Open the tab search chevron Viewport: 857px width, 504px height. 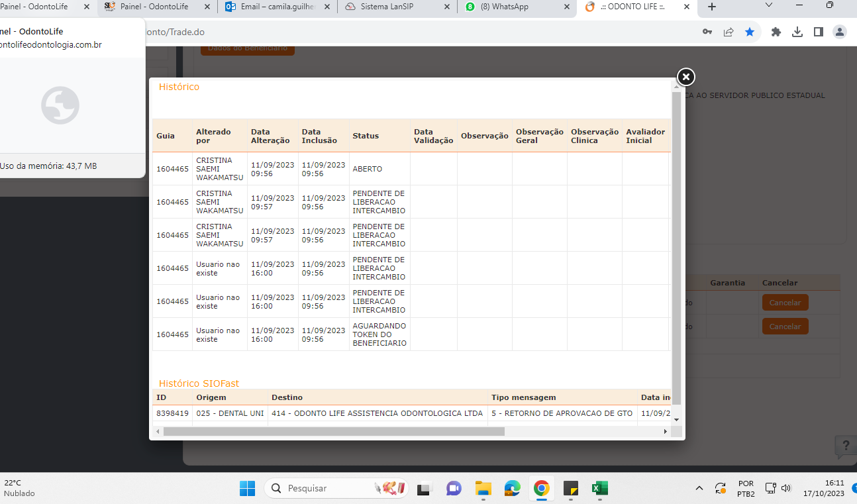click(769, 5)
